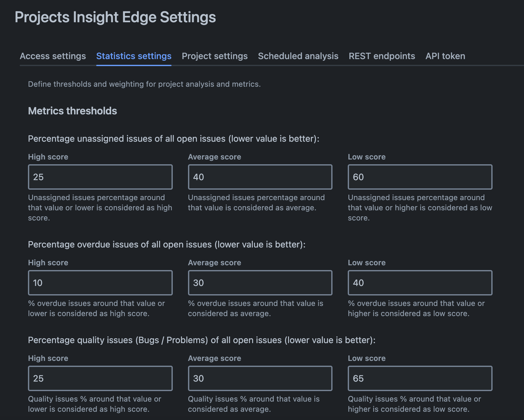Click unassigned issues Average score field
The height and width of the screenshot is (420, 524).
[260, 177]
